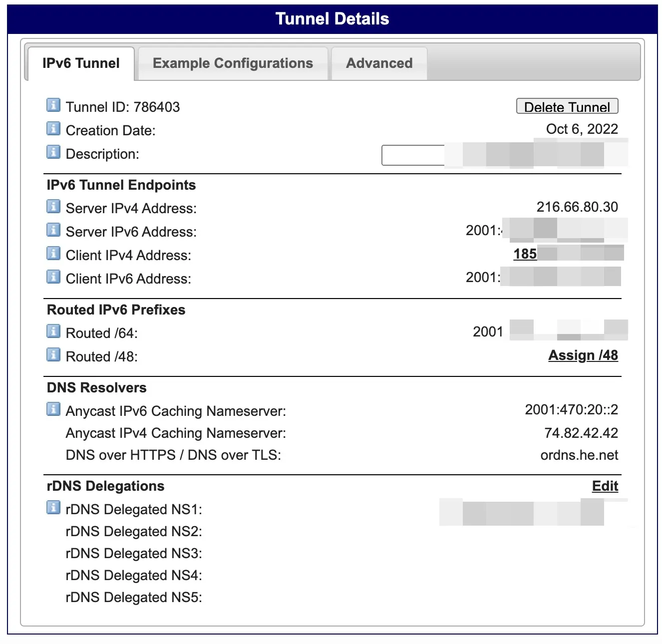Open info icon for Anycast IPv6 Nameserver
The image size is (662, 644).
[53, 409]
